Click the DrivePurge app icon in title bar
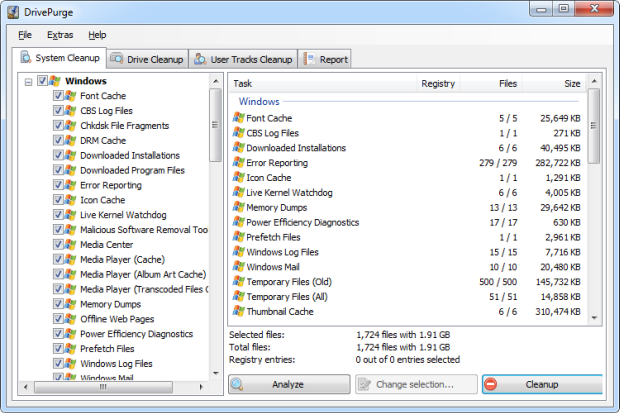Viewport: 620px width, 413px height. [13, 12]
